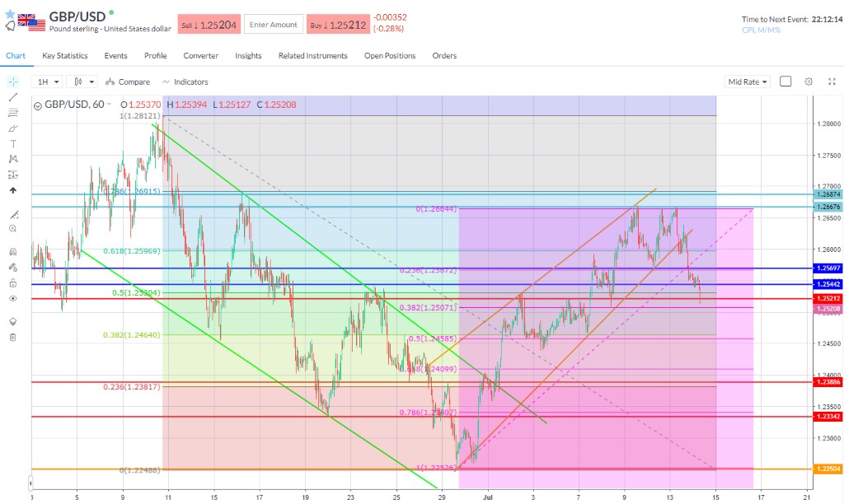Toggle the lock all drawings icon
Screen dimensions: 844x504
coord(12,282)
